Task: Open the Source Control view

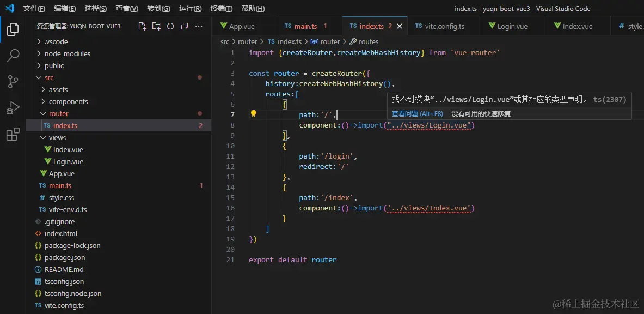Action: (13, 82)
